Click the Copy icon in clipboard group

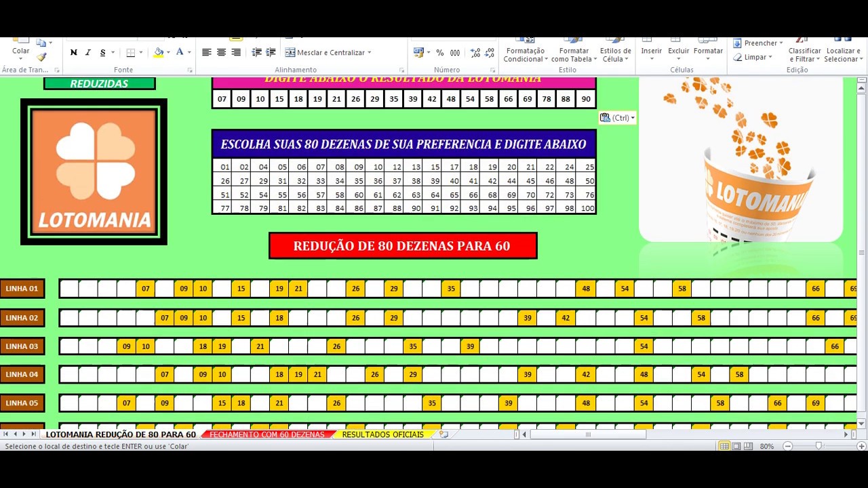click(41, 43)
